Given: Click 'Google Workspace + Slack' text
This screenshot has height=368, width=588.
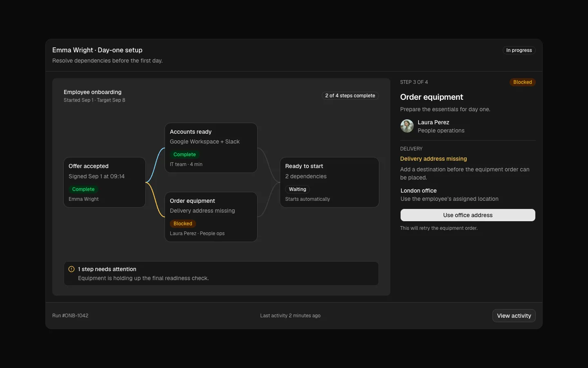Looking at the screenshot, I should [x=205, y=141].
